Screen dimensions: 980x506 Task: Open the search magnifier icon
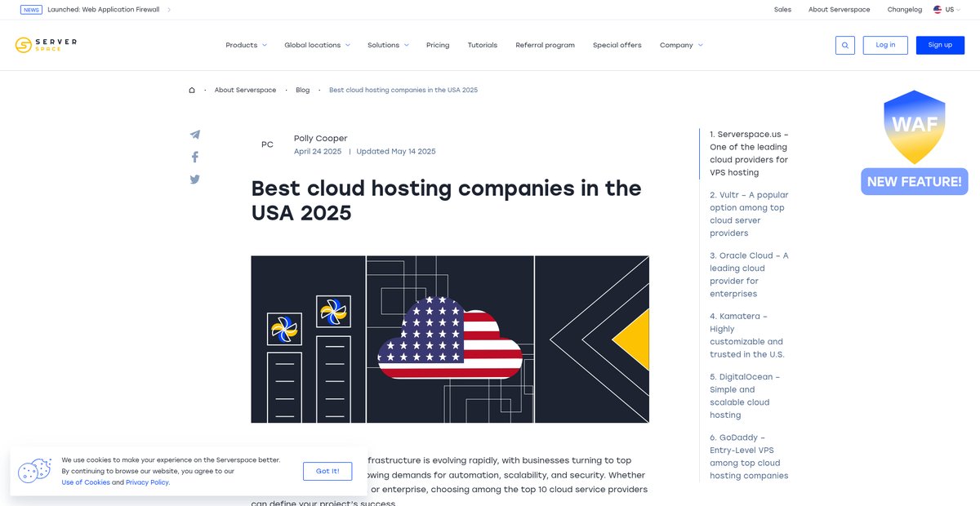pyautogui.click(x=845, y=45)
